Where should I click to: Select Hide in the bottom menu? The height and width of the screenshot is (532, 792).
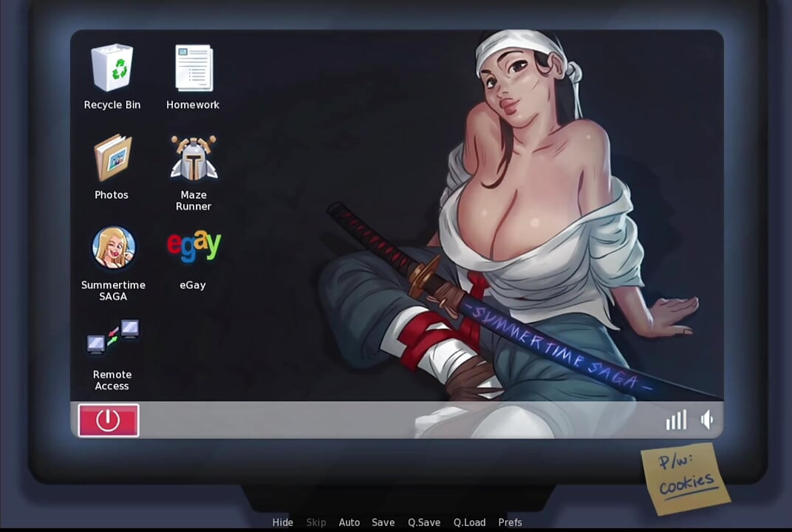tap(282, 522)
